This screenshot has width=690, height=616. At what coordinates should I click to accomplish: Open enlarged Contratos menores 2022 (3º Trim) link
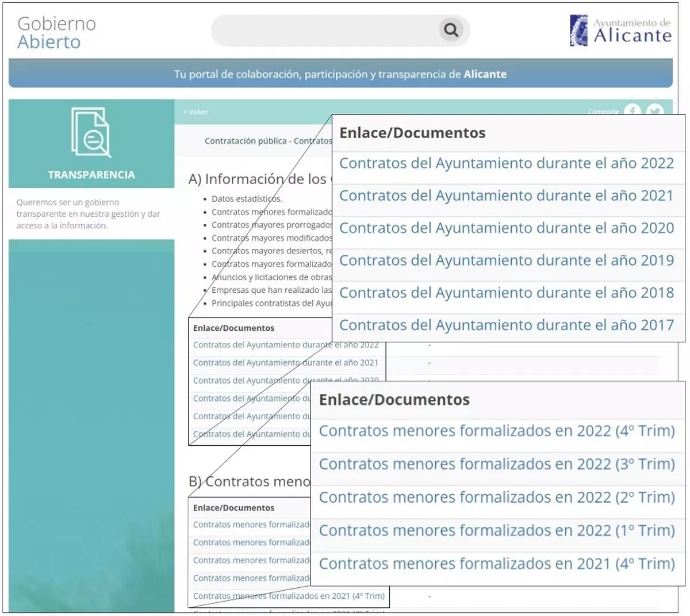point(496,464)
